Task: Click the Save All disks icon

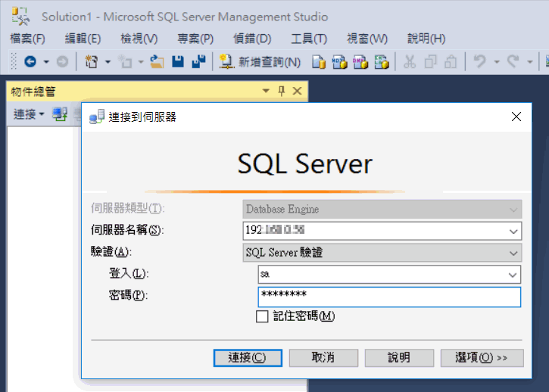Action: [199, 61]
